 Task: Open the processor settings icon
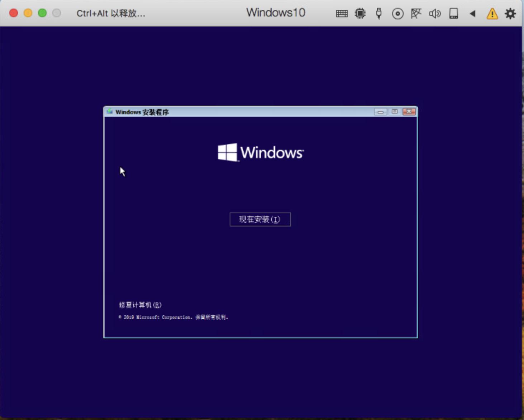360,14
